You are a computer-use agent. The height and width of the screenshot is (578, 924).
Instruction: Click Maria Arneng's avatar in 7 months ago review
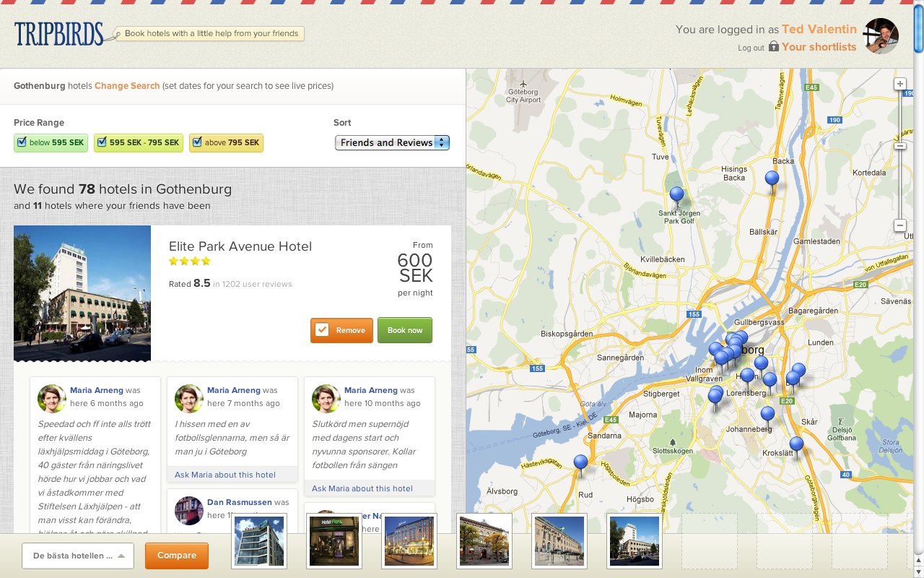[x=189, y=398]
